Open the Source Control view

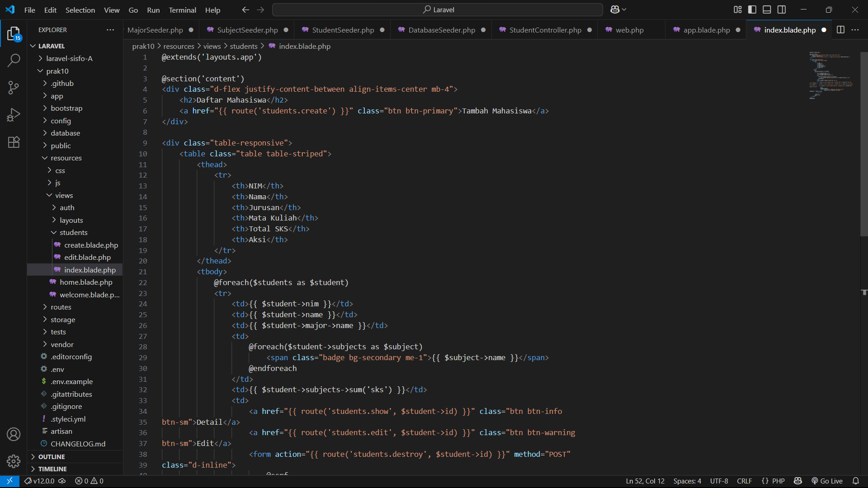click(x=14, y=87)
